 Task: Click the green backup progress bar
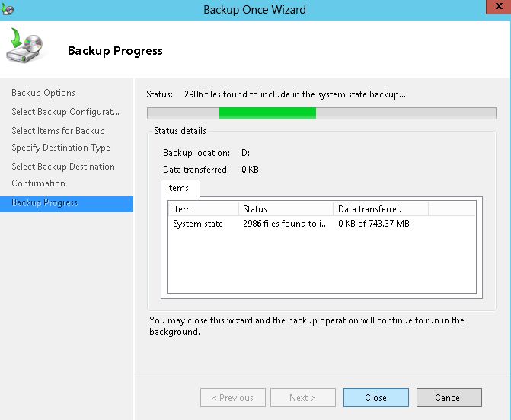pos(321,113)
